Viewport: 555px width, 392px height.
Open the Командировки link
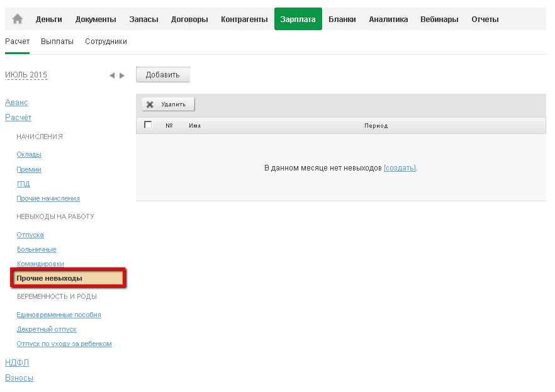coord(40,264)
